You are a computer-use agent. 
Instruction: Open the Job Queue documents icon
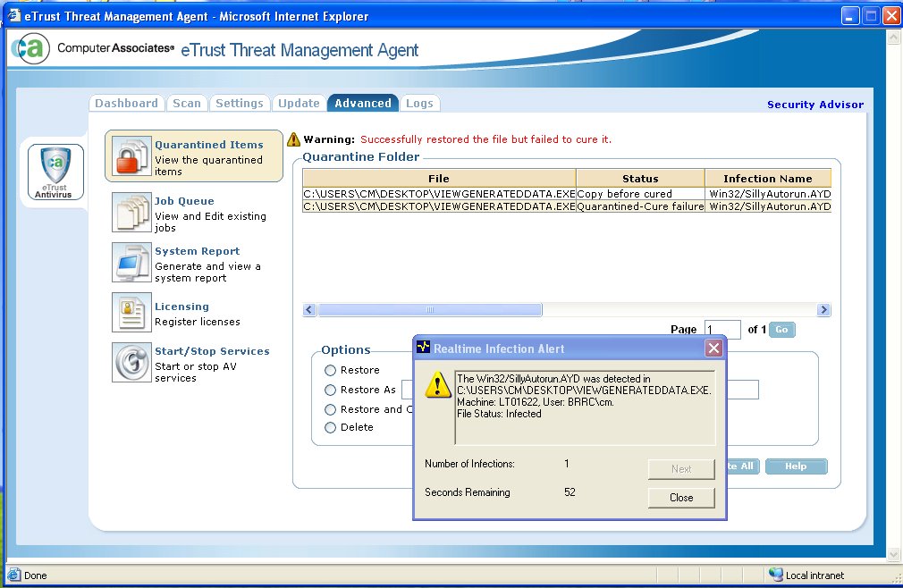(131, 213)
